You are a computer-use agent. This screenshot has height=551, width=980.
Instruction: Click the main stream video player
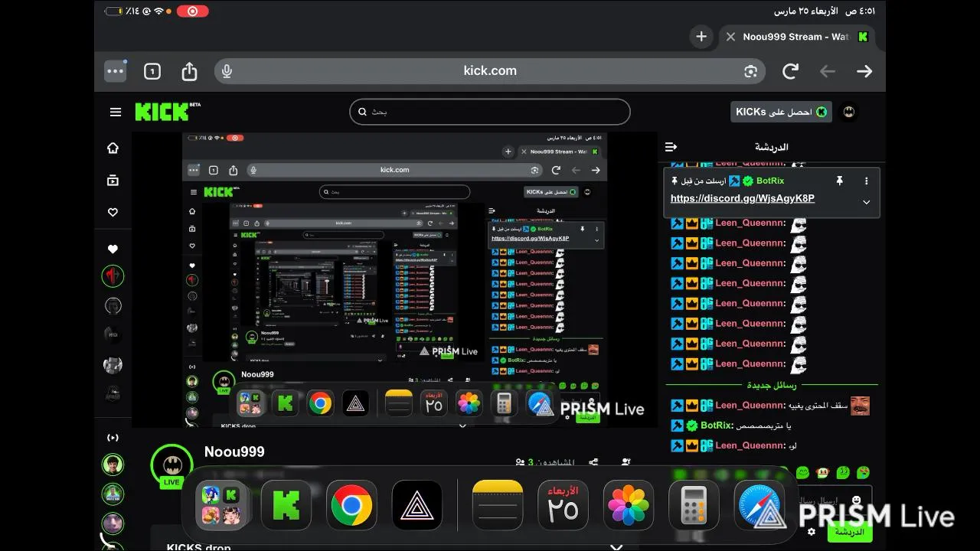tap(394, 279)
